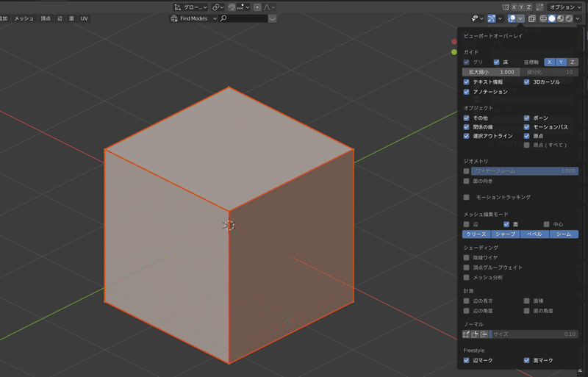This screenshot has width=588, height=377.
Task: Enable the 辺の長さ measurement checkbox
Action: coord(466,301)
